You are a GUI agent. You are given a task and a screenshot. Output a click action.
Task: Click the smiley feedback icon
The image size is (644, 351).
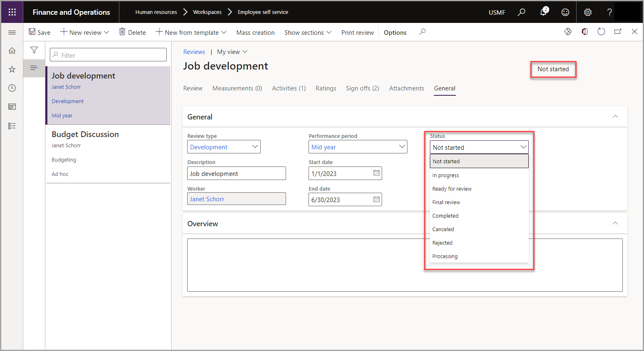pos(565,12)
